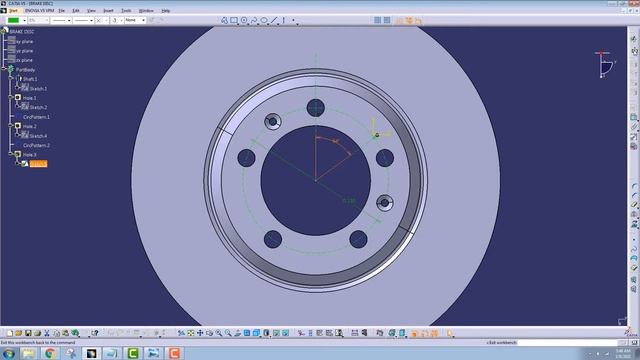The width and height of the screenshot is (640, 360).
Task: Open the Window menu
Action: click(146, 11)
